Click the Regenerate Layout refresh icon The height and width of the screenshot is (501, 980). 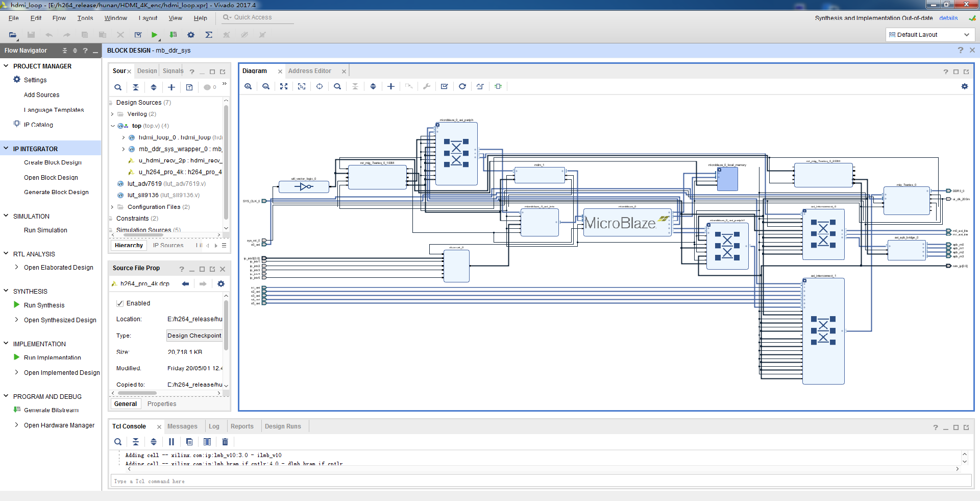[462, 86]
